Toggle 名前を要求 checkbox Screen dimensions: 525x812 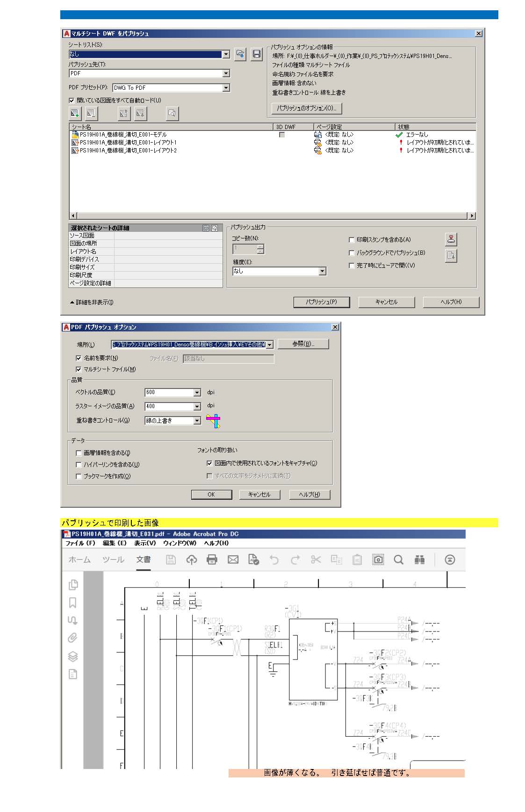click(x=79, y=358)
